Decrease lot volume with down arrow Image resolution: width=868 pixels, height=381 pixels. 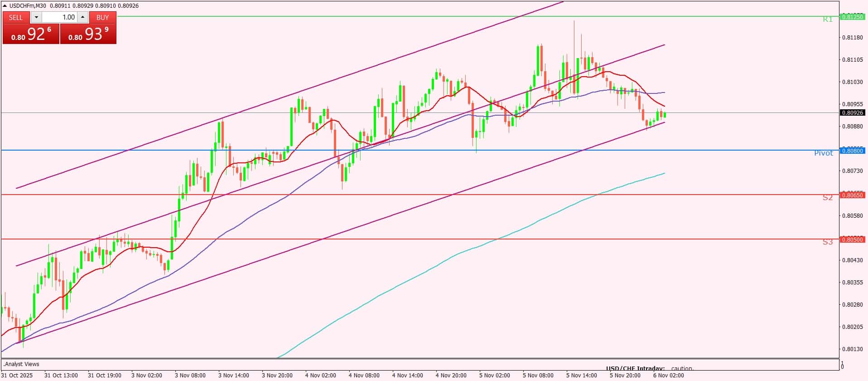(x=36, y=17)
